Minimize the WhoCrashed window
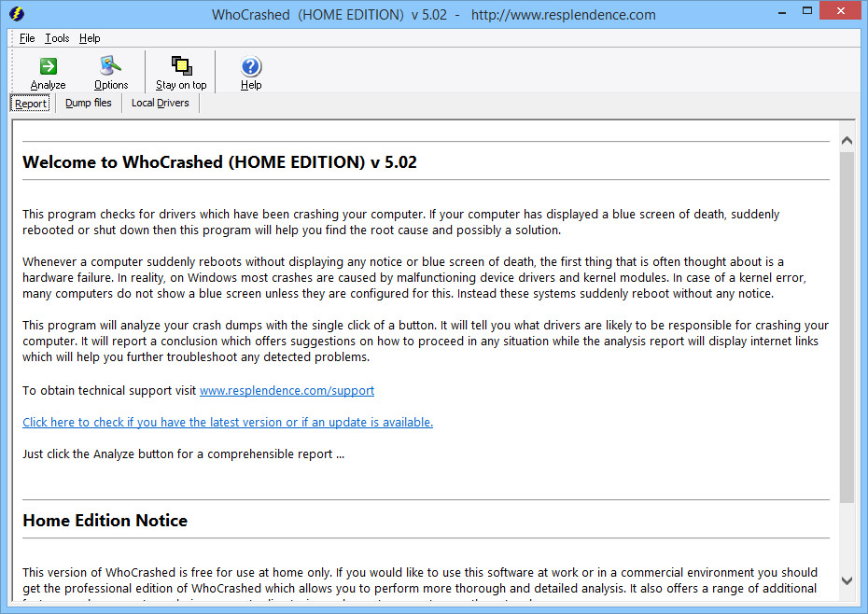868x614 pixels. (781, 12)
